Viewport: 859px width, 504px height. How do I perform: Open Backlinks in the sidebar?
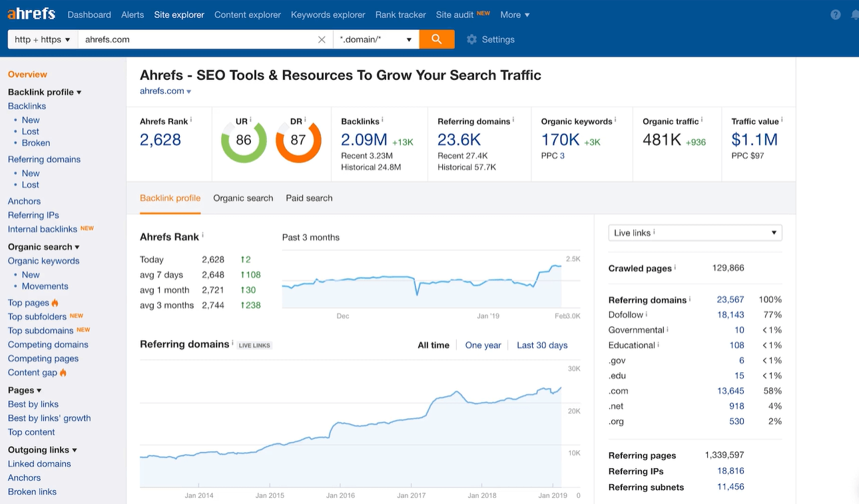tap(27, 106)
